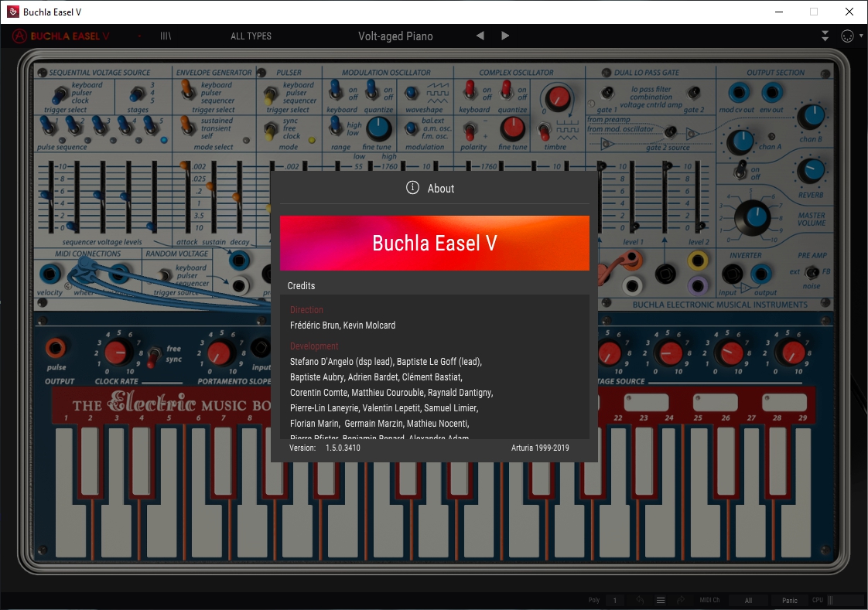The width and height of the screenshot is (868, 610).
Task: Click the mod cv out jack
Action: [x=739, y=92]
